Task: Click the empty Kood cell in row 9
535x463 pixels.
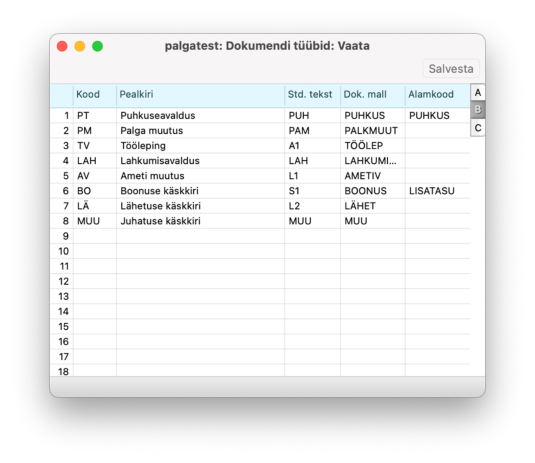Action: pyautogui.click(x=95, y=236)
